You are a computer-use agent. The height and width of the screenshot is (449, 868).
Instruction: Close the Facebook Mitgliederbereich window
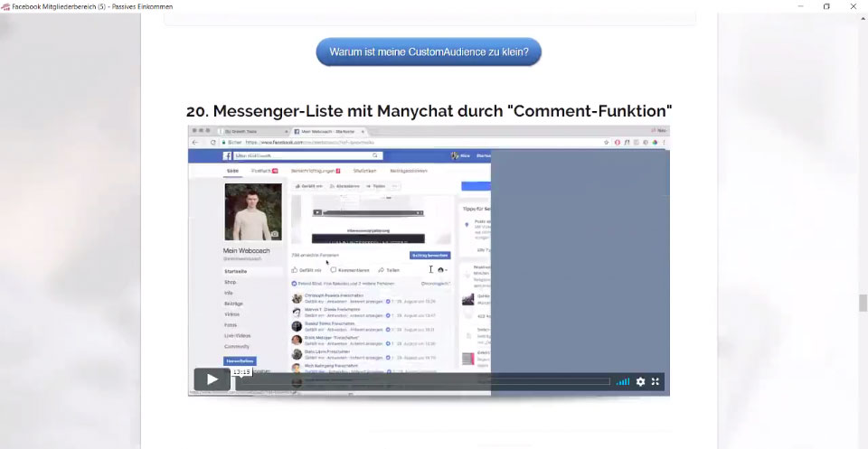point(853,6)
